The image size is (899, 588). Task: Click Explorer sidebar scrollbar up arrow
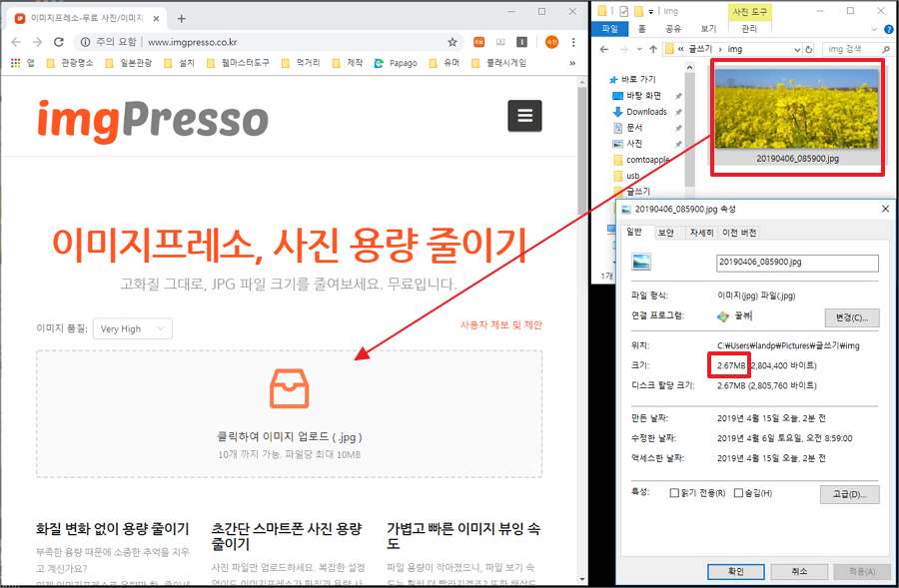(689, 68)
